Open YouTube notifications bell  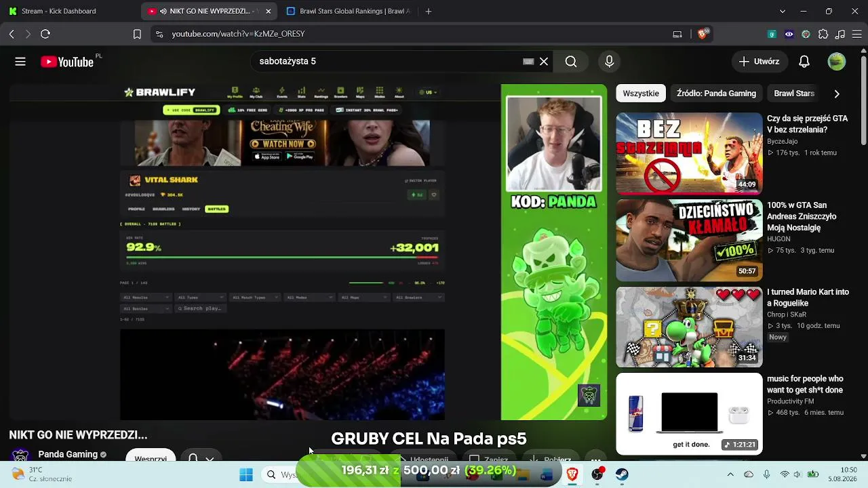tap(804, 62)
